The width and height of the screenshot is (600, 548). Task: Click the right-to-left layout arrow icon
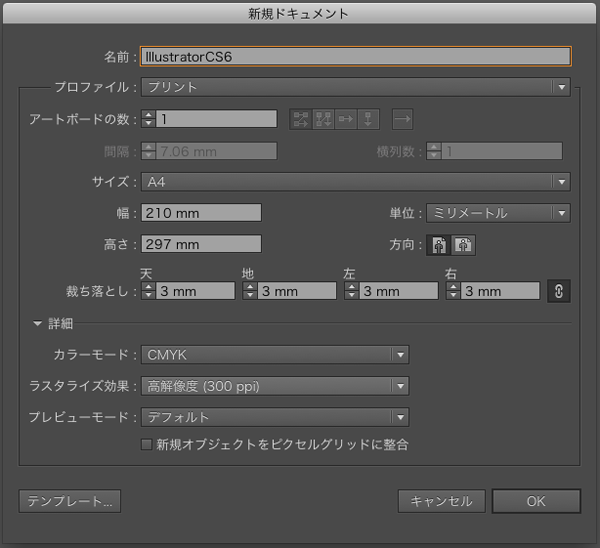pyautogui.click(x=403, y=119)
